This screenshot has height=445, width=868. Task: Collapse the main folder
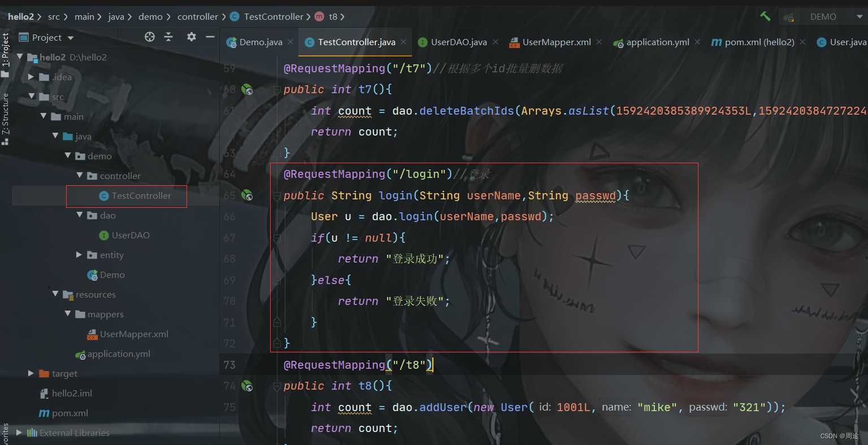pyautogui.click(x=44, y=116)
